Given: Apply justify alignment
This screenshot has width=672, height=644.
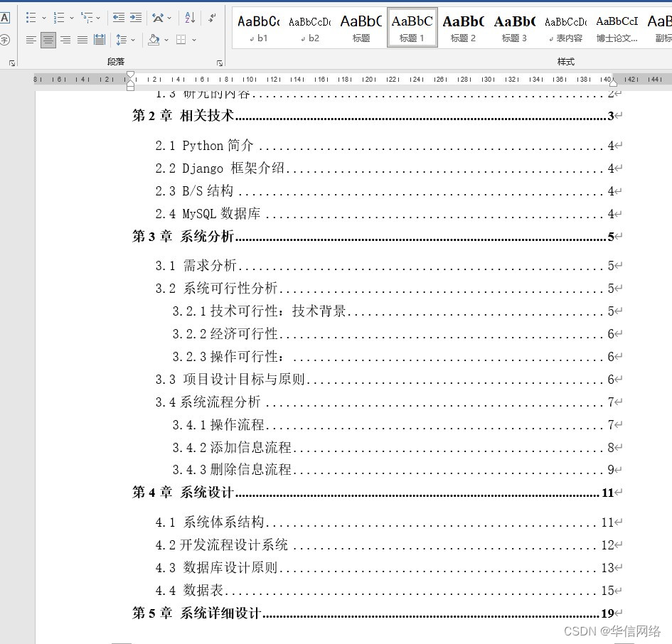Looking at the screenshot, I should 82,39.
